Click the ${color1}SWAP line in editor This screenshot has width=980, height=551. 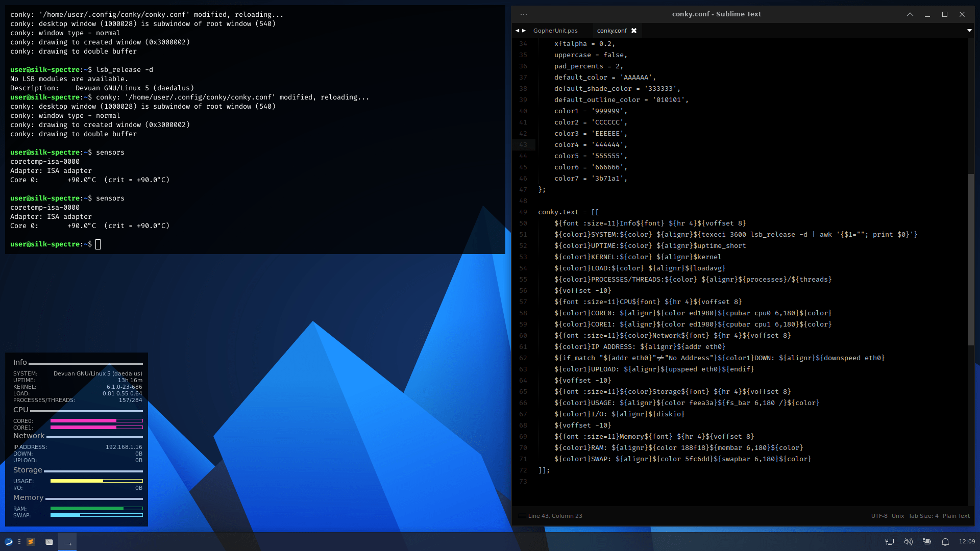(x=683, y=459)
